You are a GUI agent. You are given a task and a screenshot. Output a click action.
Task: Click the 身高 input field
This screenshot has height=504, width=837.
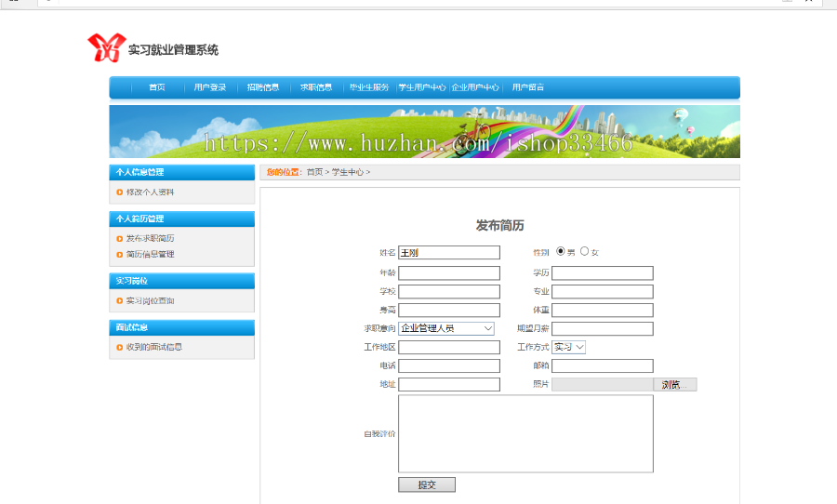tap(449, 311)
